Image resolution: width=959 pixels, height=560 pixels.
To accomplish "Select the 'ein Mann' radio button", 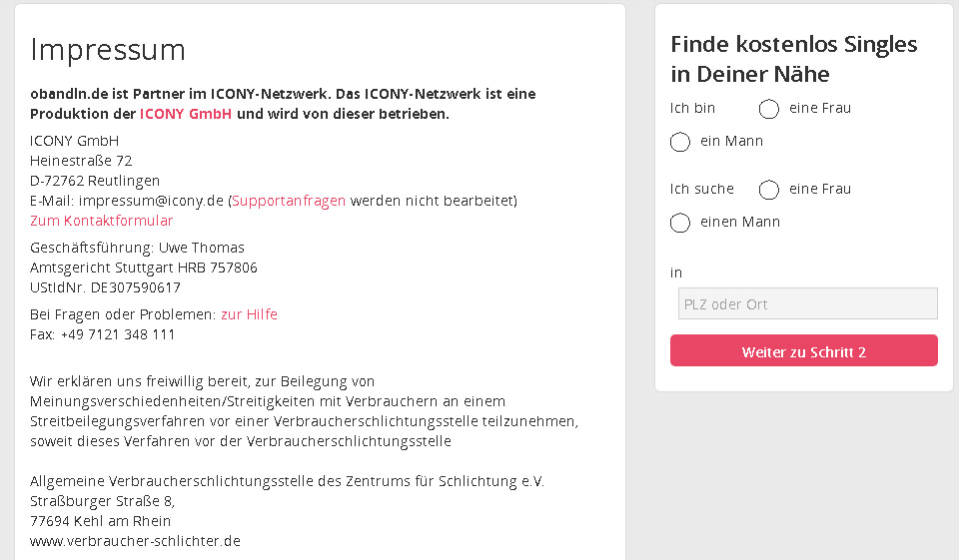I will [x=680, y=142].
